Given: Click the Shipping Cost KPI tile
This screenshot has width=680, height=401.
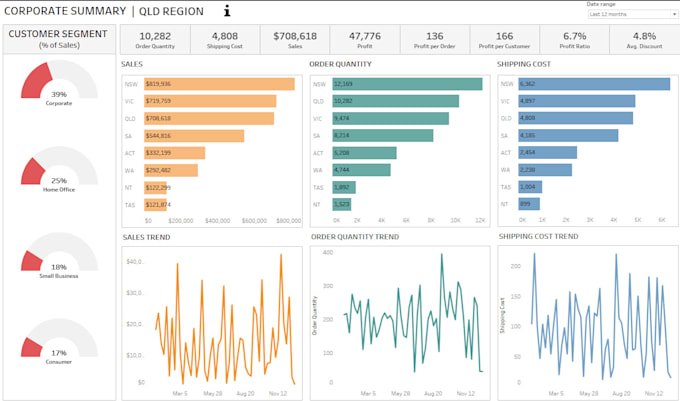Looking at the screenshot, I should pyautogui.click(x=225, y=39).
